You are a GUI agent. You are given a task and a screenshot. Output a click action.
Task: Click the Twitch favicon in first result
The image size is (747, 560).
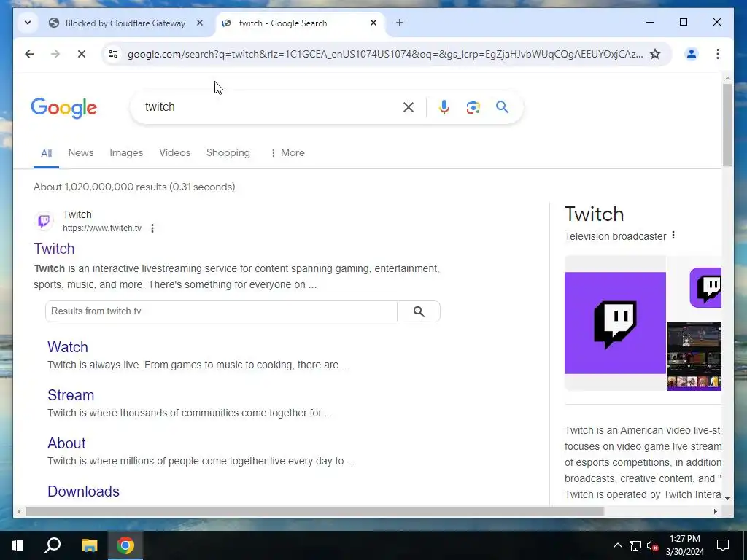[x=44, y=221]
